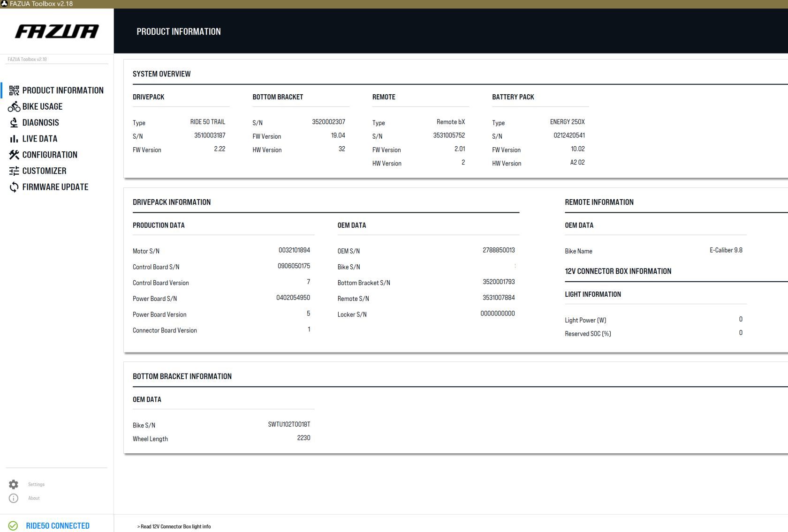Image resolution: width=788 pixels, height=532 pixels.
Task: Open the About link
Action: (34, 498)
